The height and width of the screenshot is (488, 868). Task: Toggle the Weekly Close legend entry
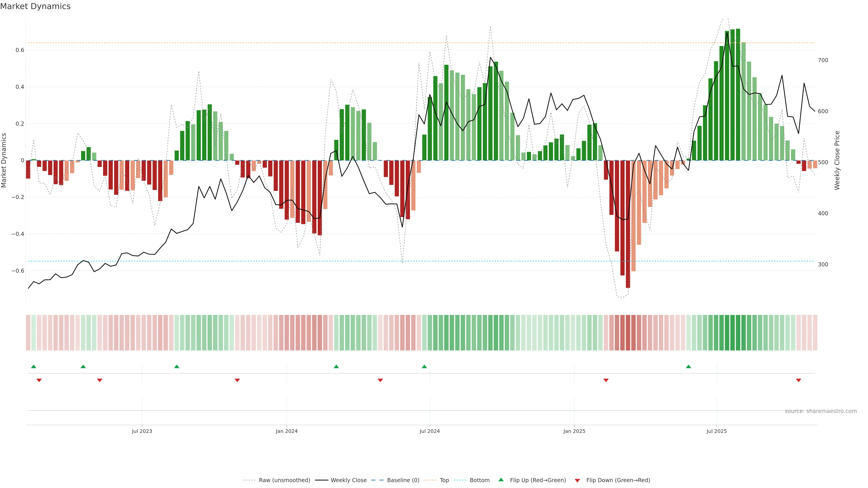(348, 480)
